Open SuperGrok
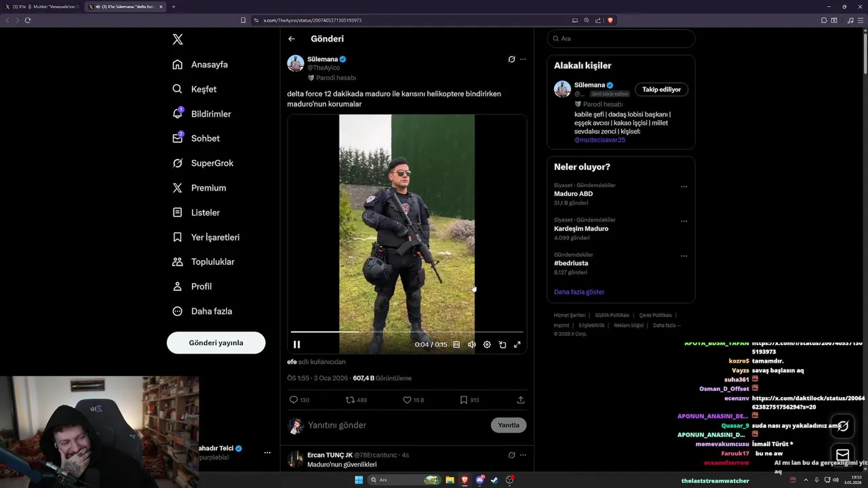Image resolution: width=868 pixels, height=488 pixels. coord(203,163)
